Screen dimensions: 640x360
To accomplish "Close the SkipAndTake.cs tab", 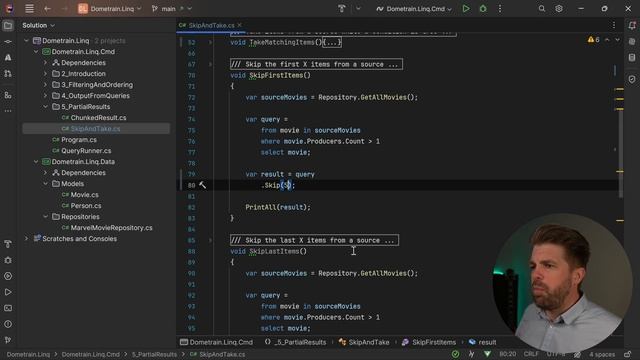I will point(240,25).
